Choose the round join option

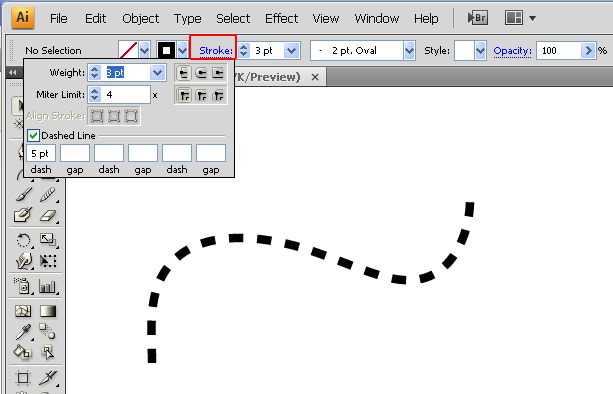click(x=201, y=95)
